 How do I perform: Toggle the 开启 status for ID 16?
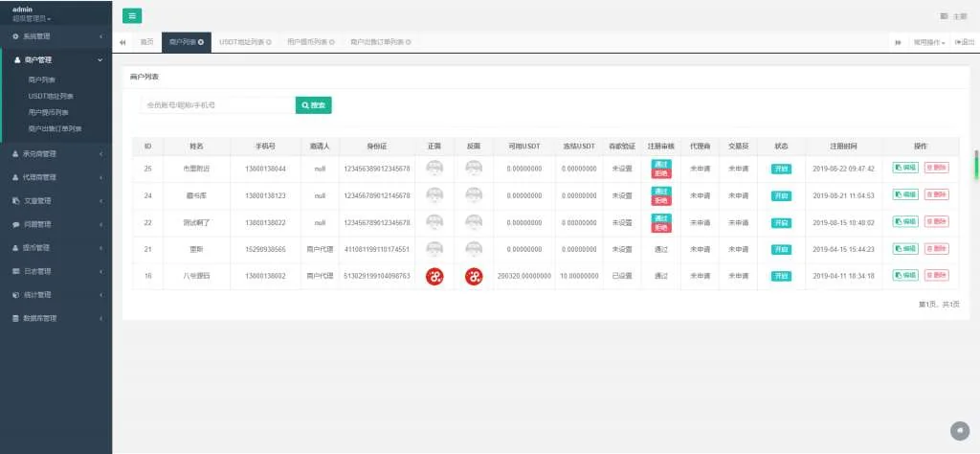pos(781,276)
